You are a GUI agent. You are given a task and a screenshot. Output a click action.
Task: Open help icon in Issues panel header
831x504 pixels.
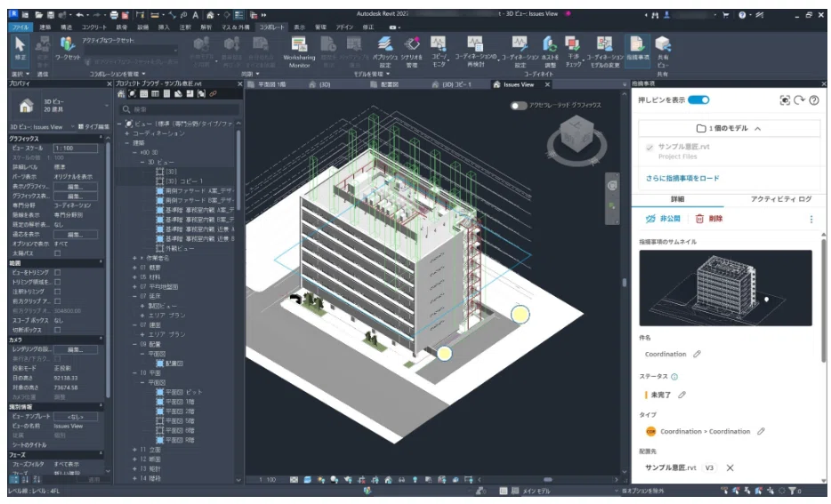[814, 100]
